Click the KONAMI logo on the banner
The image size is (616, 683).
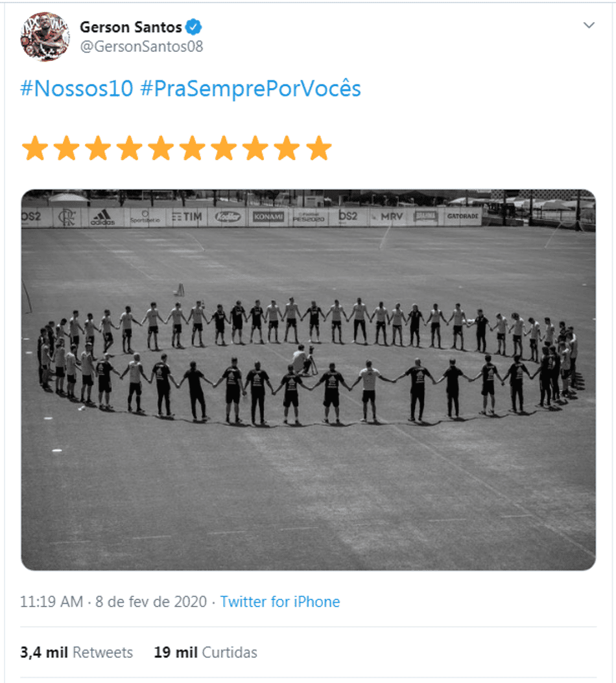[268, 216]
